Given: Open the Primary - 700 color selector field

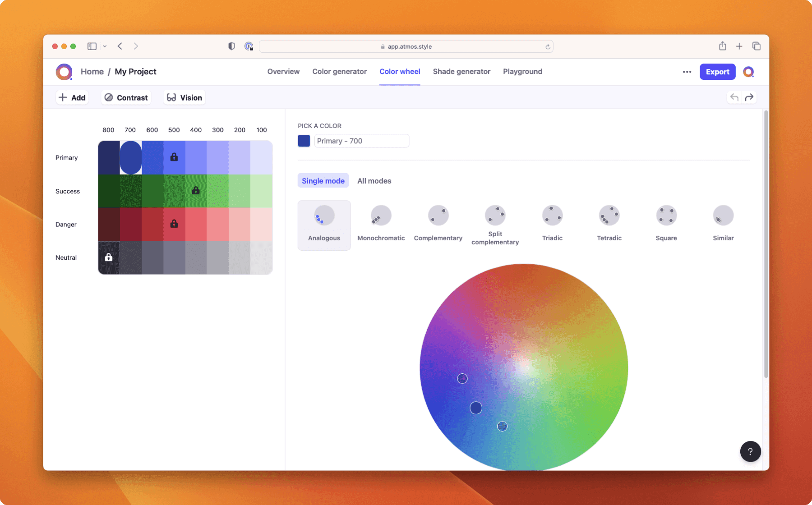Looking at the screenshot, I should [x=361, y=141].
